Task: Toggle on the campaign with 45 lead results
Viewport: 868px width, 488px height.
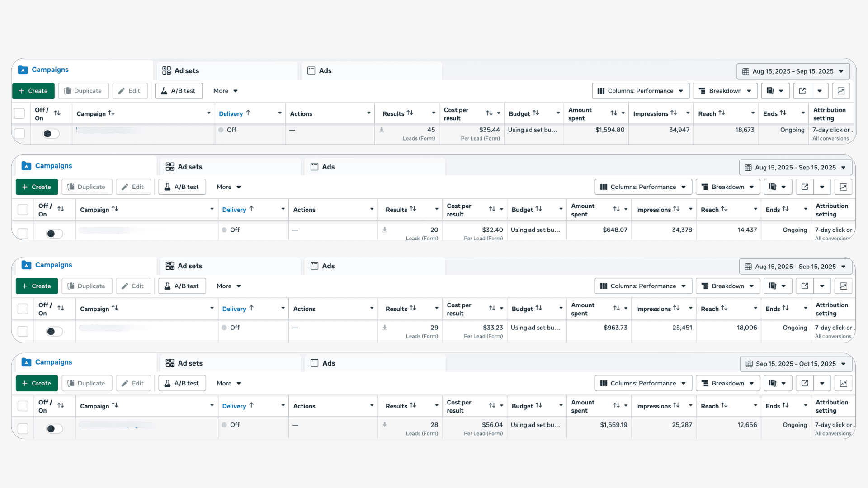Action: pos(51,134)
